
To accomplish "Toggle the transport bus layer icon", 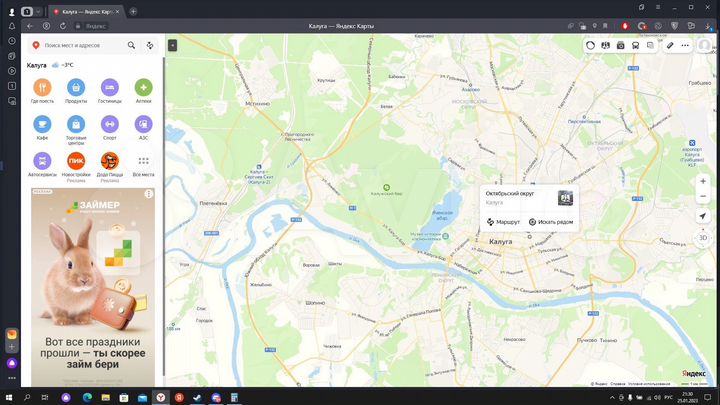I will [636, 45].
